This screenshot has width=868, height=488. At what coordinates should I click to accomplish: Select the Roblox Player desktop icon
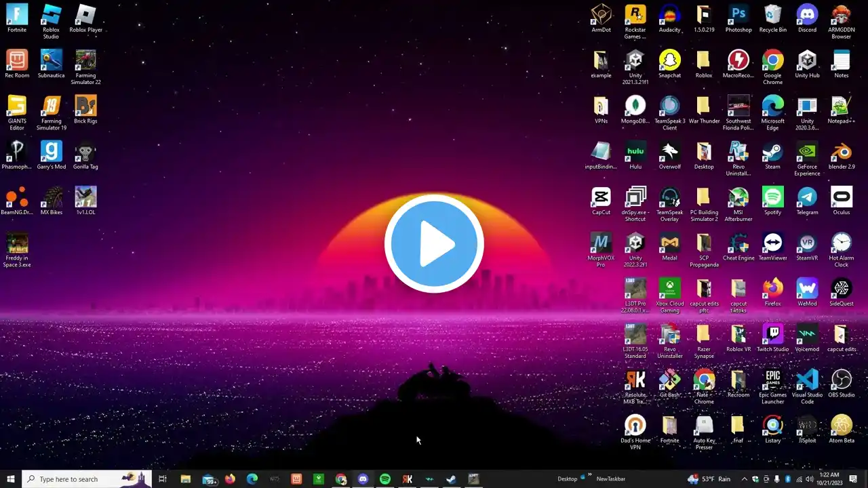[85, 18]
